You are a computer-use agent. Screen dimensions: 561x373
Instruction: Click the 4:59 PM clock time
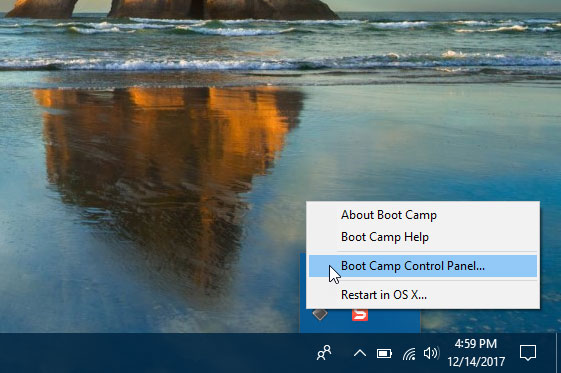click(x=475, y=344)
